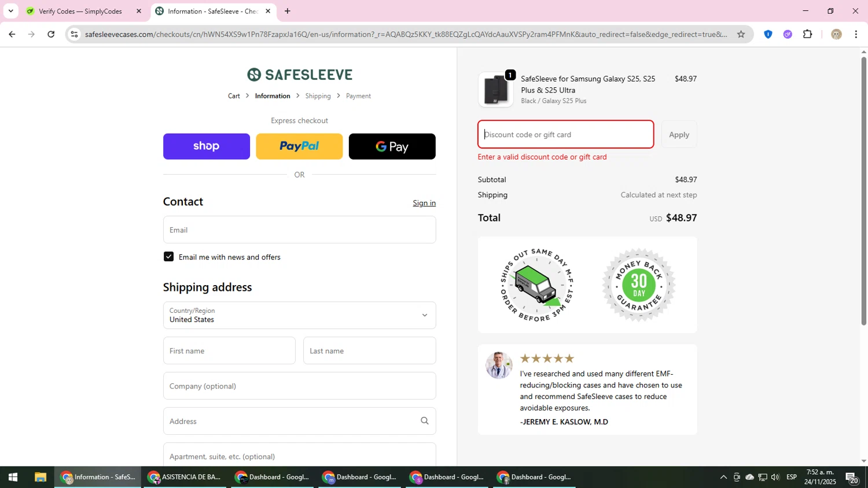Click the browser forward arrow
Viewport: 868px width, 488px height.
coord(31,34)
